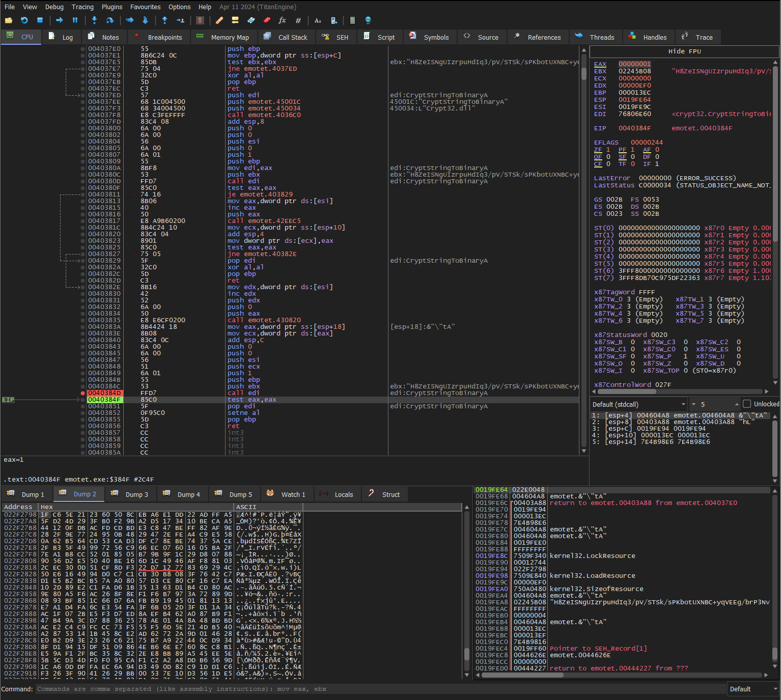Open the Scylla plugin icon in toolbar

point(200,20)
